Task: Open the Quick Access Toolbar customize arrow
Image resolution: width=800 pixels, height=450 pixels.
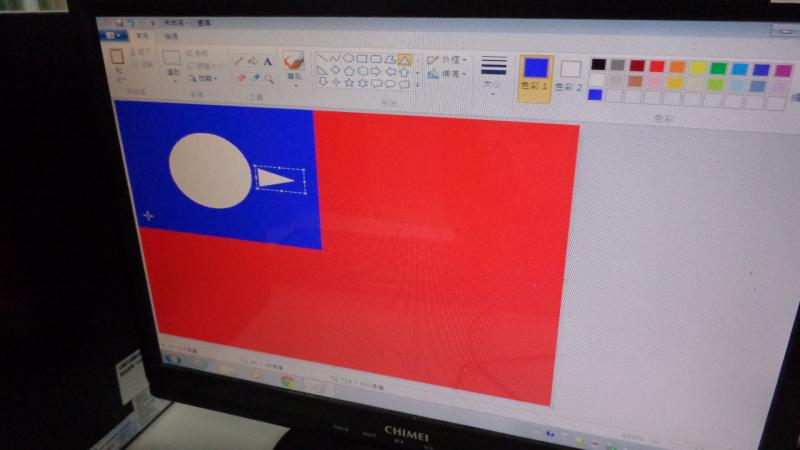Action: pyautogui.click(x=152, y=23)
